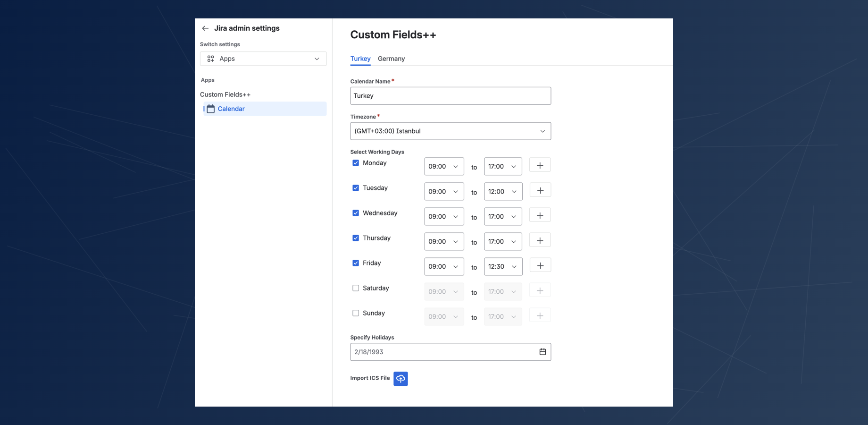Select the Turkey tab

[x=360, y=59]
